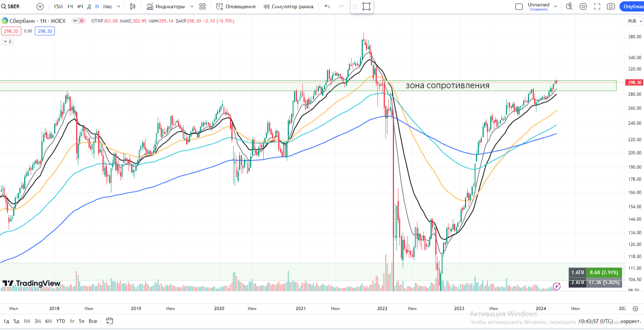Set date range to 5л
The image size is (644, 330).
pyautogui.click(x=82, y=321)
